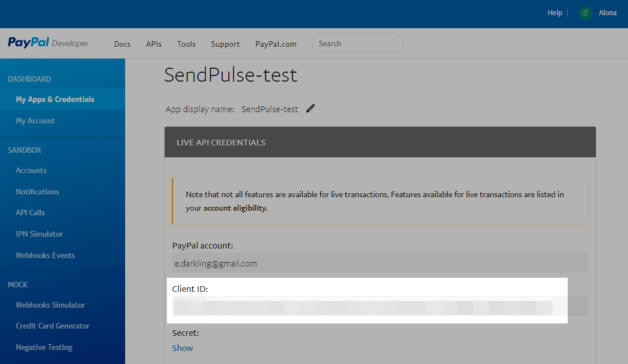Open the account eligibility link

(x=235, y=208)
